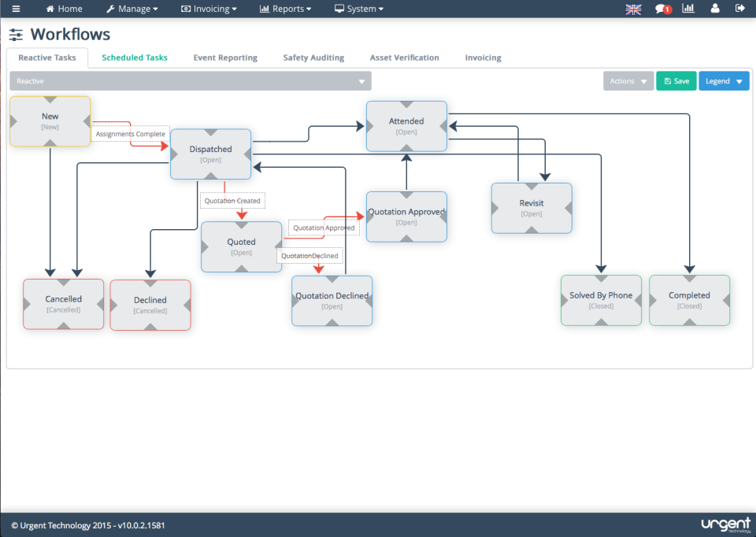Select the Dispatched workflow node

point(210,154)
